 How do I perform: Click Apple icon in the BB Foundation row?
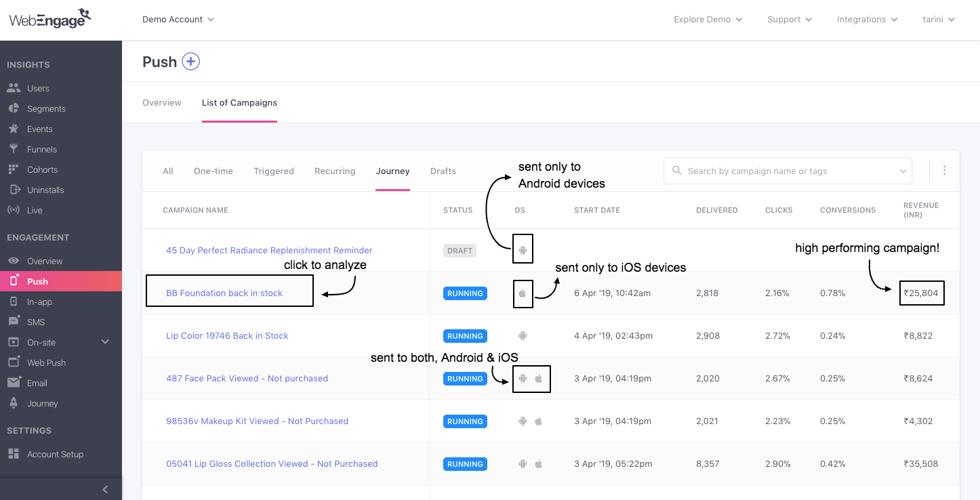tap(523, 293)
